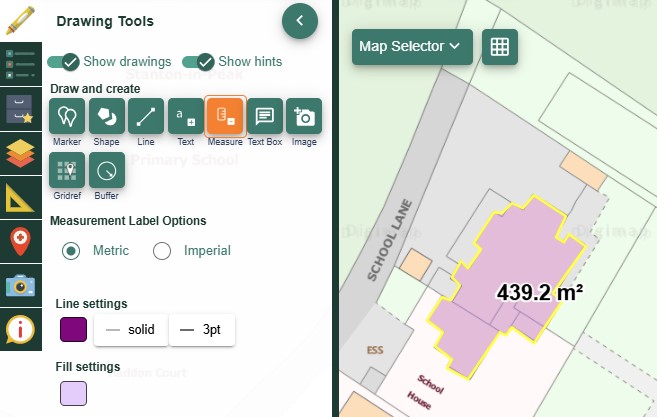
Task: Open the Map Selector dropdown
Action: (x=411, y=46)
